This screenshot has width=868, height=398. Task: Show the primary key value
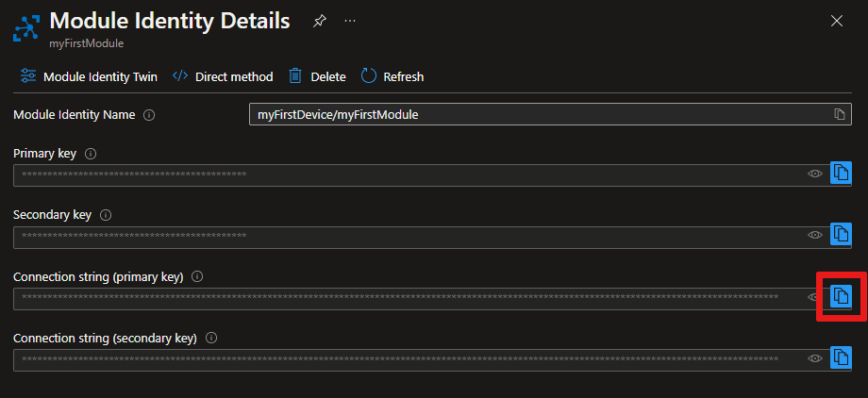815,174
